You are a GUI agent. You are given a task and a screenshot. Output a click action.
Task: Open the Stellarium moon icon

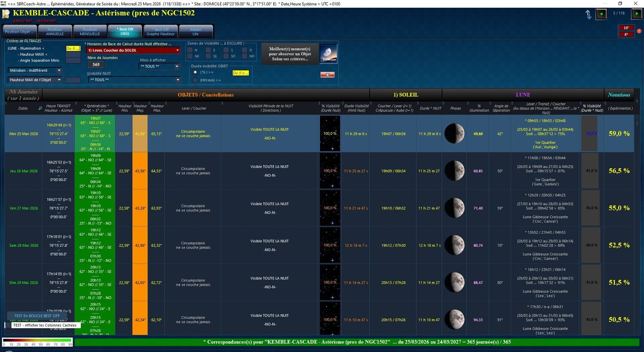coord(328,54)
